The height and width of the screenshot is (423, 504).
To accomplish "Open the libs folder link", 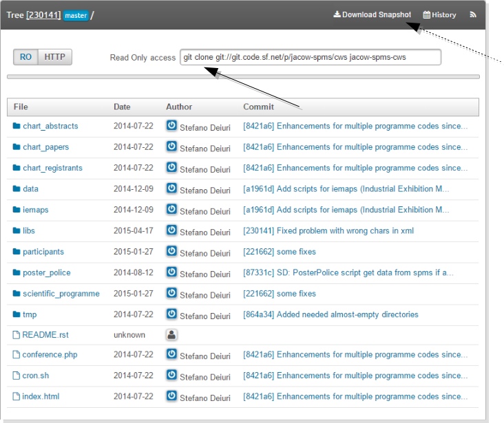I will 29,230.
